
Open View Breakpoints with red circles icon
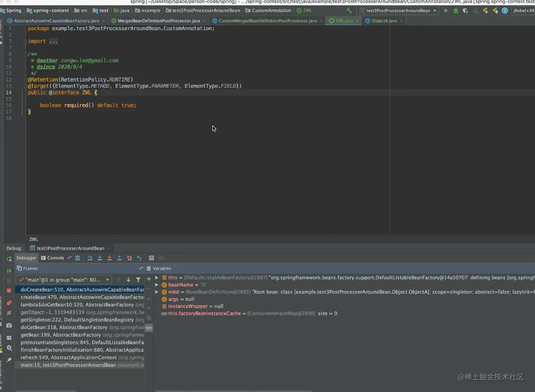tap(9, 303)
